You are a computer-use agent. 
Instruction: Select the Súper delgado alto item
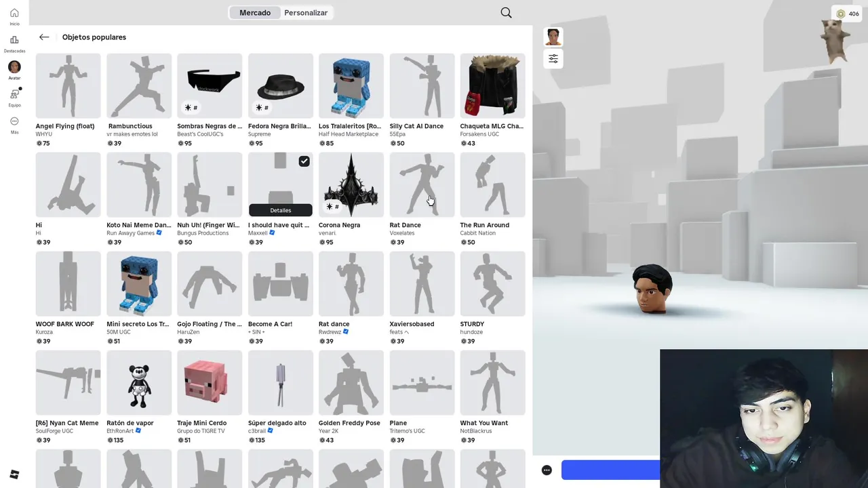coord(281,383)
